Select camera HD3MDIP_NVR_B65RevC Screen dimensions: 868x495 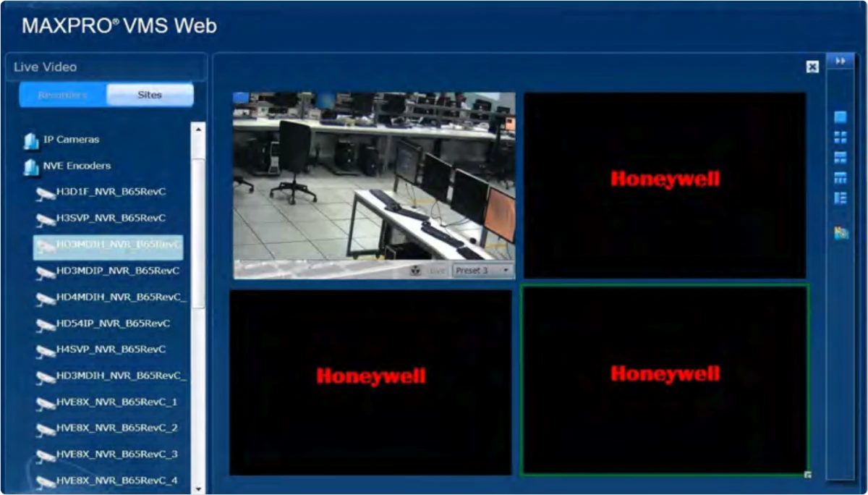(117, 271)
